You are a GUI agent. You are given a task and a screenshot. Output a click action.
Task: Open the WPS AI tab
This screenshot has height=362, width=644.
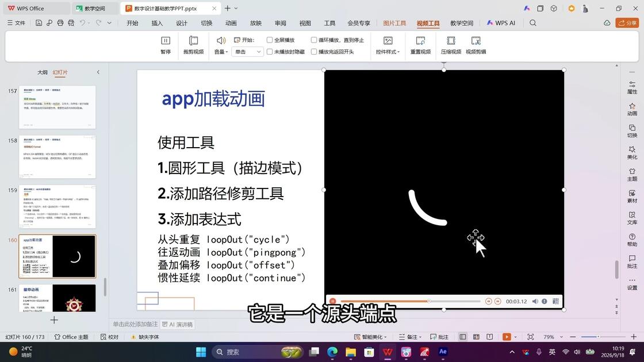[x=501, y=23]
